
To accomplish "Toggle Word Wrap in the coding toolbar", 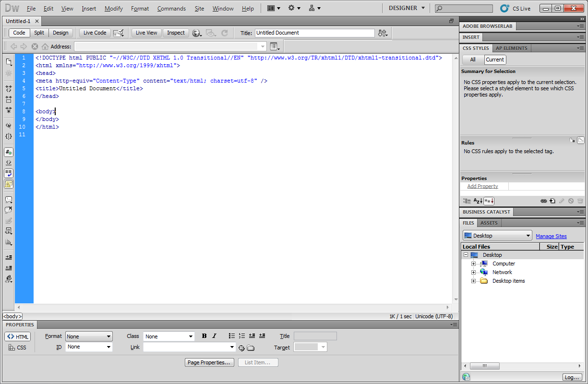I will coord(9,173).
